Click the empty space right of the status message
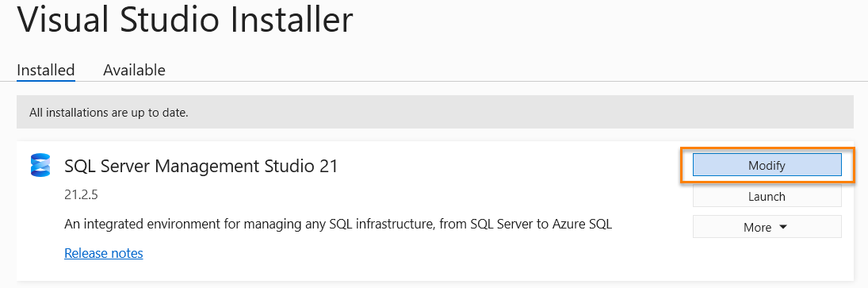Viewport: 868px width, 288px height. click(x=520, y=113)
